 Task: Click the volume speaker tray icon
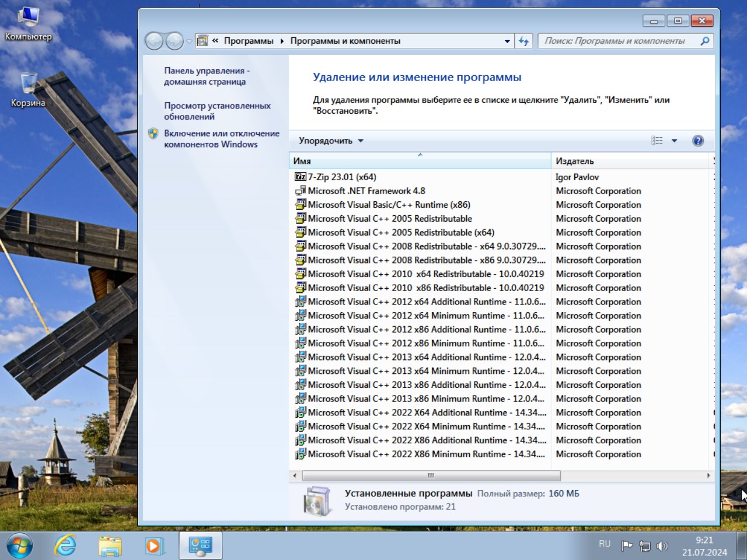662,546
